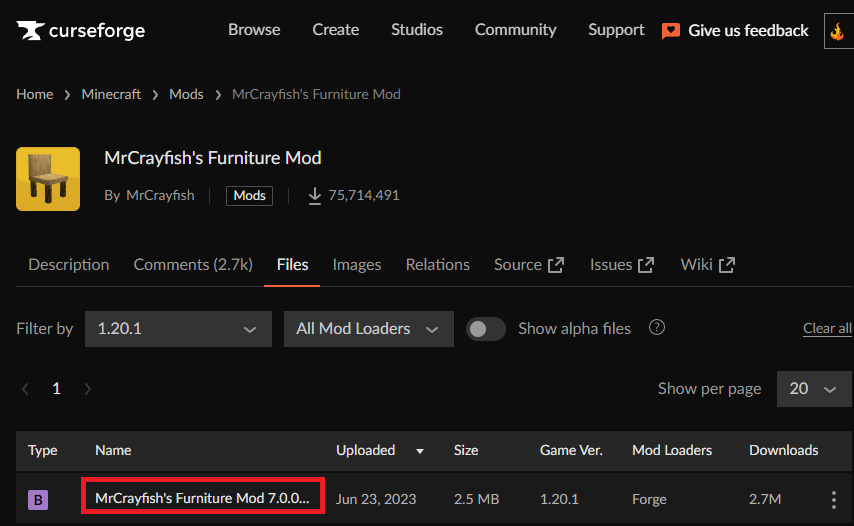Click the help icon beside Show alpha files
854x526 pixels.
[657, 328]
